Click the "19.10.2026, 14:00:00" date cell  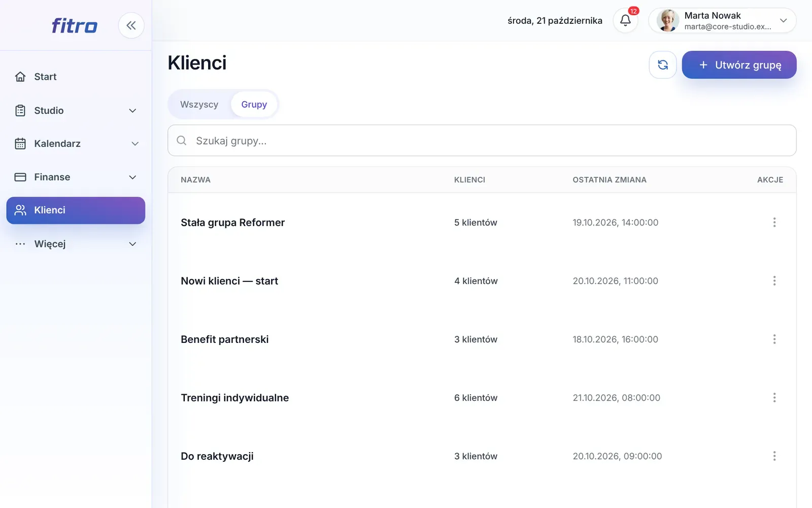click(615, 223)
